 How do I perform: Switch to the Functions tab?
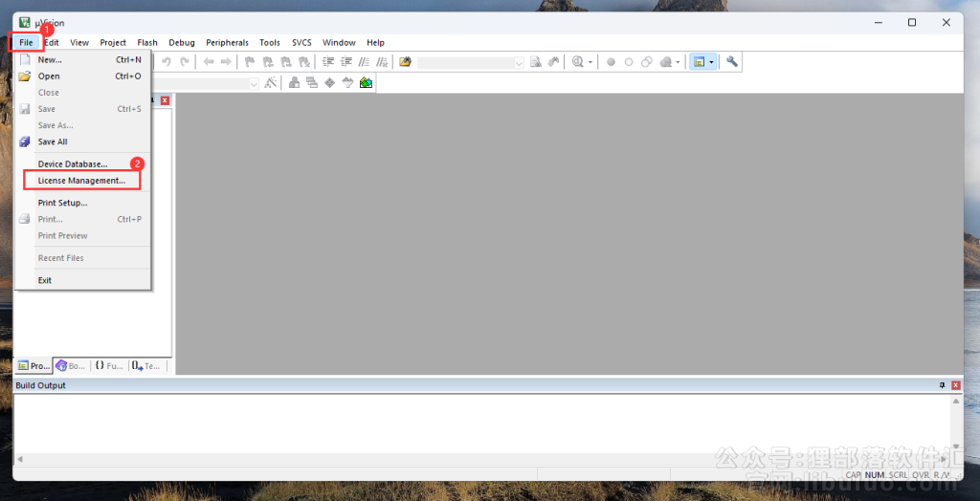109,365
